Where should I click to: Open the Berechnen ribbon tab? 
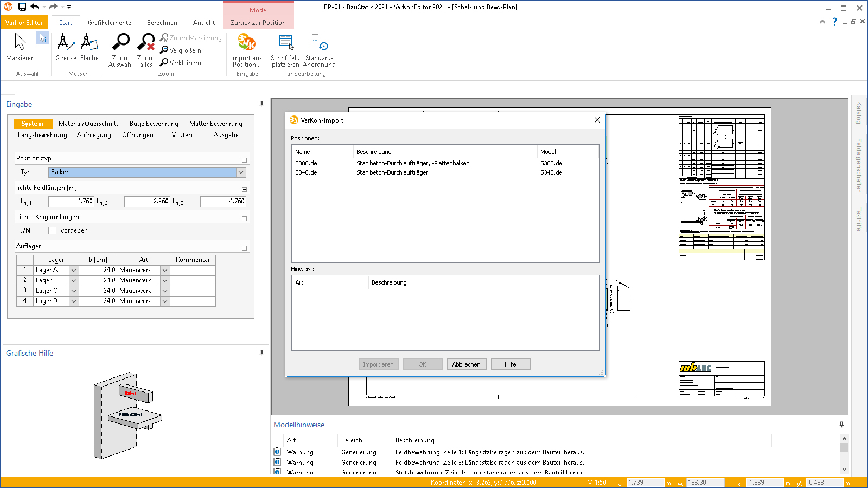click(x=162, y=23)
